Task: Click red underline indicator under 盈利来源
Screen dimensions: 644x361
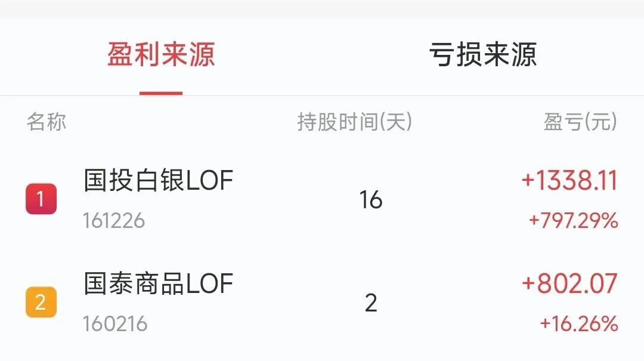Action: pos(161,93)
